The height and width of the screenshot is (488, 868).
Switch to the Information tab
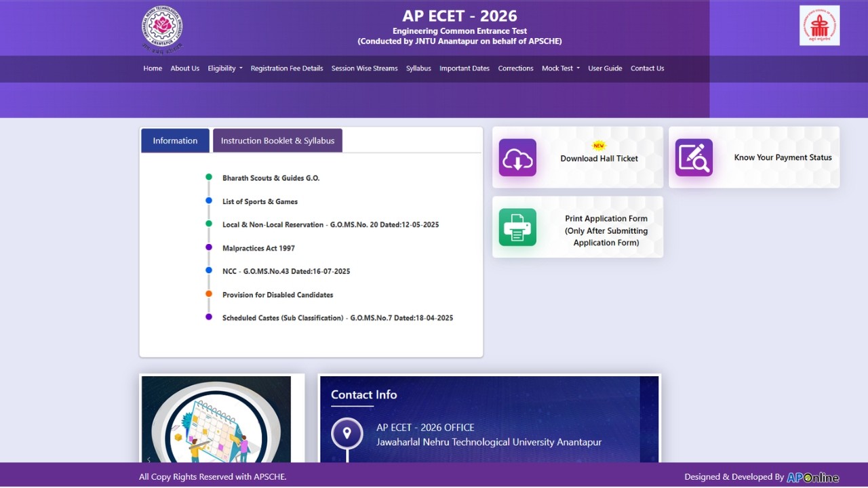click(x=175, y=140)
